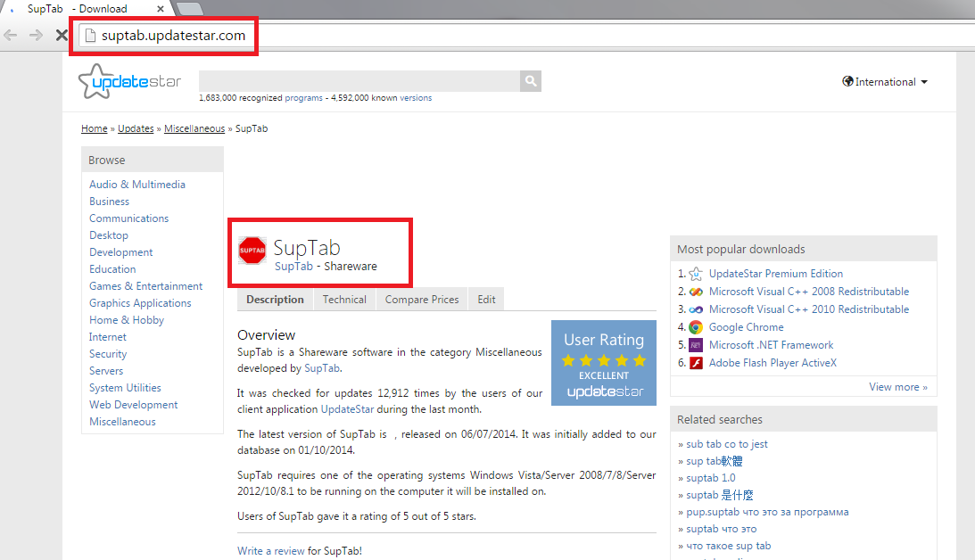Click the red SupTab stop-sign icon

(252, 251)
